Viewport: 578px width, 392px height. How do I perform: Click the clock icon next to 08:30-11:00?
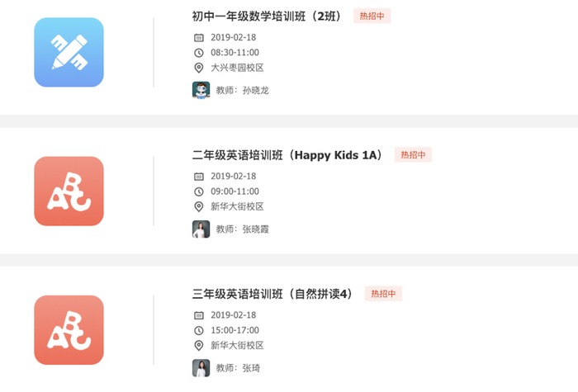coord(198,53)
